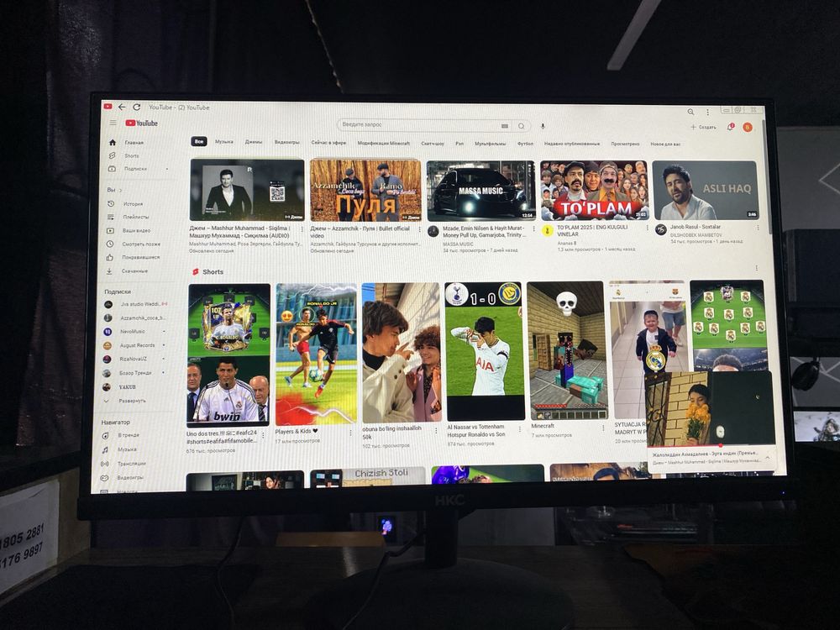This screenshot has height=630, width=840.
Task: Open the notifications bell
Action: pyautogui.click(x=730, y=127)
